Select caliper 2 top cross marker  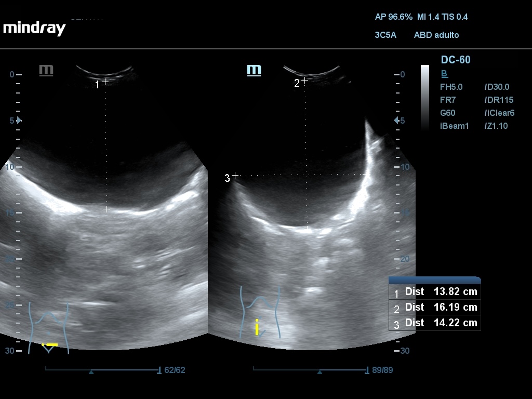(x=305, y=80)
